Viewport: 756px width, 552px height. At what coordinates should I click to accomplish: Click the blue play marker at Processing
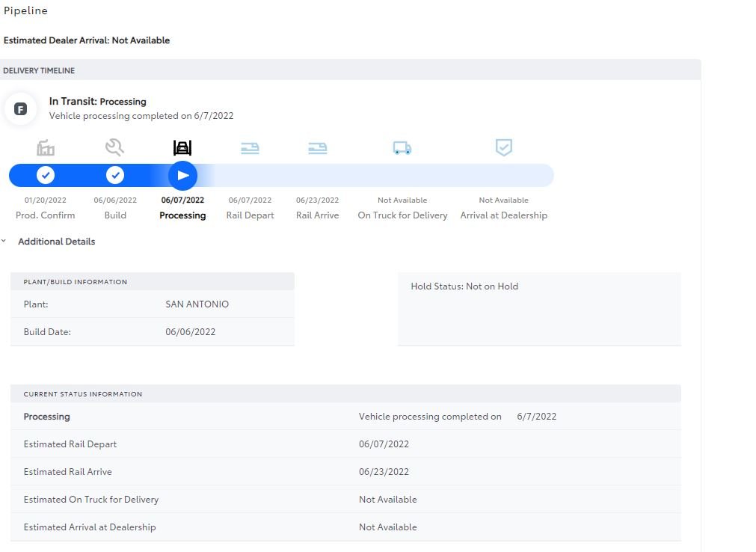(x=182, y=176)
